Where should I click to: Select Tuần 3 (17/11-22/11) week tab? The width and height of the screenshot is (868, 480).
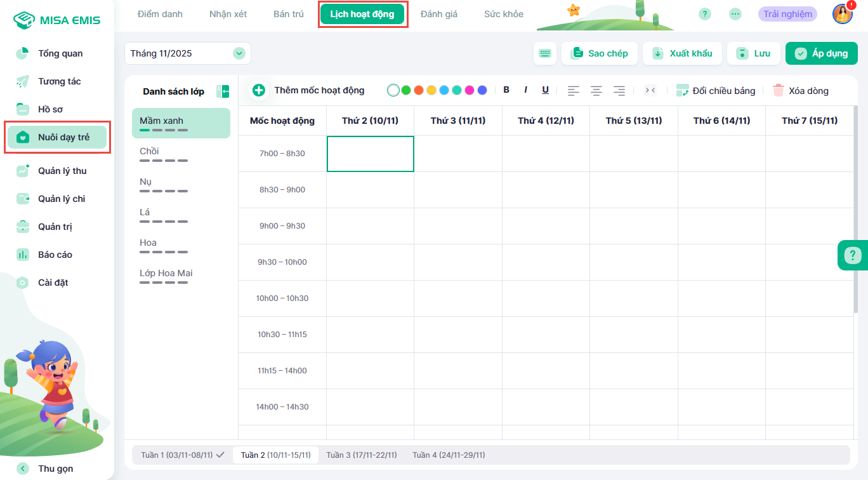point(362,455)
